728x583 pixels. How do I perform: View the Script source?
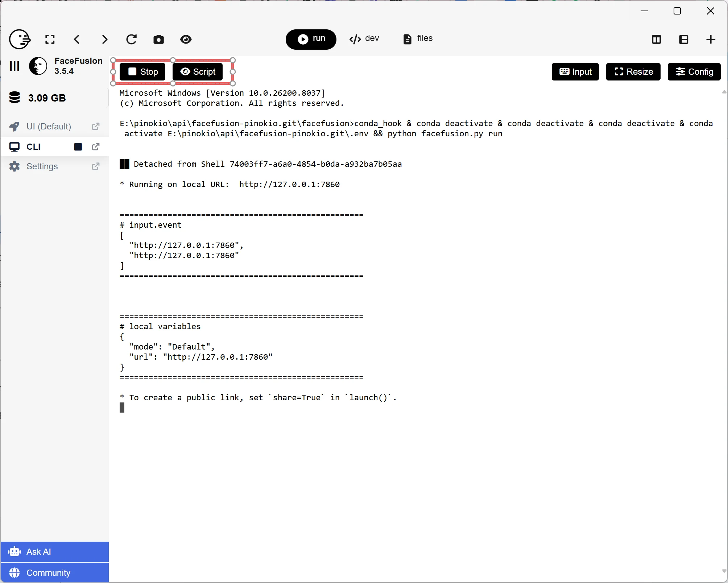(198, 72)
